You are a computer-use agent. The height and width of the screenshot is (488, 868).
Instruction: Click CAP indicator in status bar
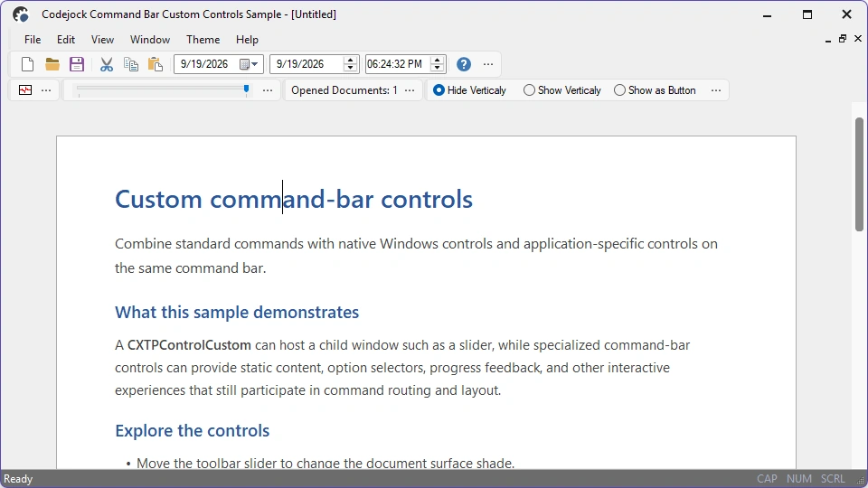coord(768,479)
